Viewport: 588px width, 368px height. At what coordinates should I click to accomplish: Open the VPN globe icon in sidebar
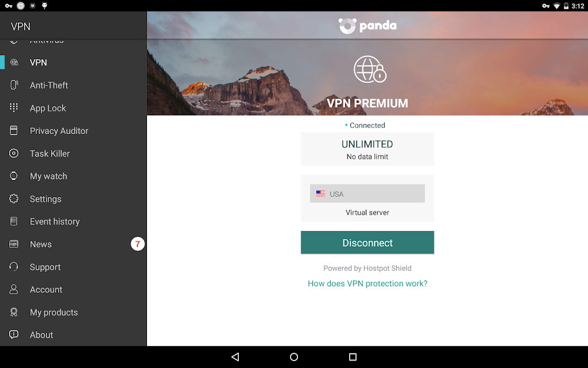pos(14,62)
